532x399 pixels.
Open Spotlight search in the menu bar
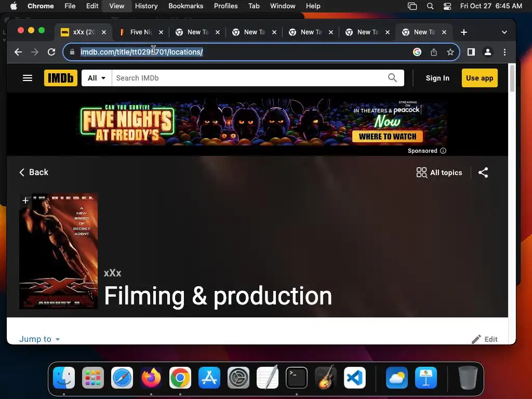(430, 6)
